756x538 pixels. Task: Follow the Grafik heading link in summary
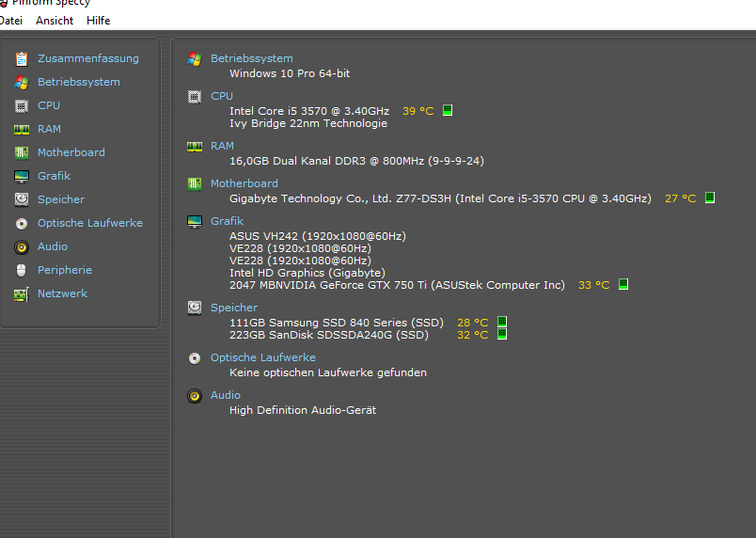(228, 221)
